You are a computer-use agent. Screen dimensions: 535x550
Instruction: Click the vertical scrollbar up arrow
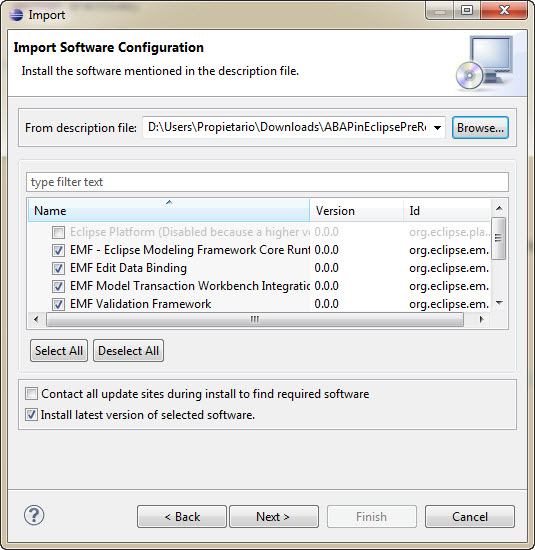click(x=499, y=208)
